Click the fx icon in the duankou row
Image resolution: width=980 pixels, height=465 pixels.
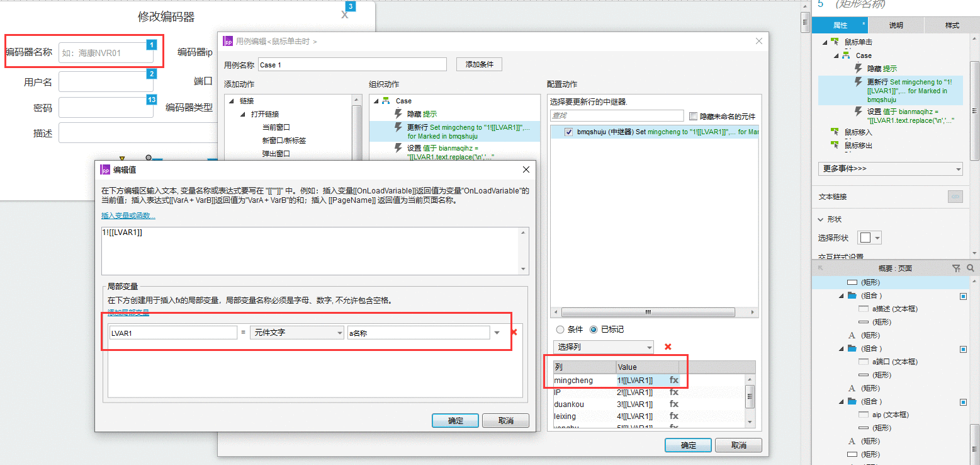coord(673,404)
